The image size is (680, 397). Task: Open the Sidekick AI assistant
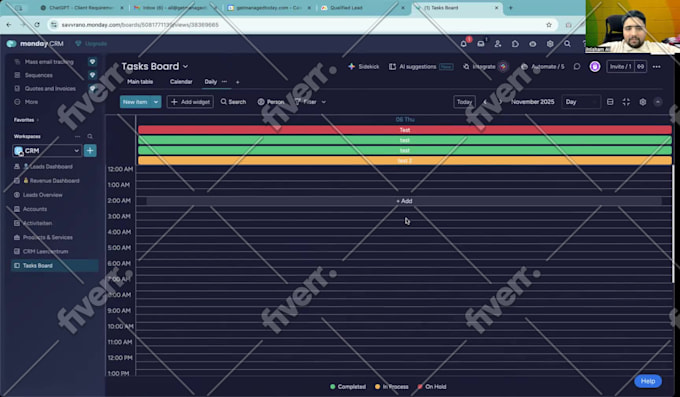point(363,66)
